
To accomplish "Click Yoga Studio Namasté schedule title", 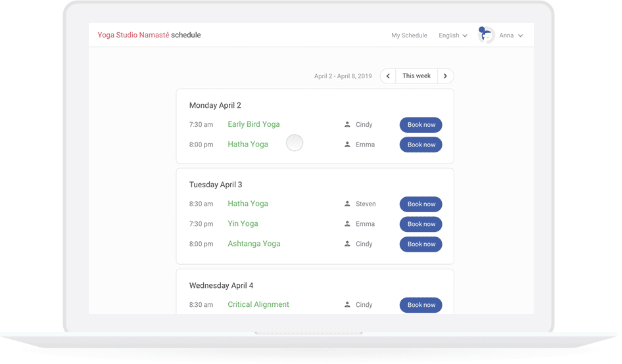I will click(149, 35).
